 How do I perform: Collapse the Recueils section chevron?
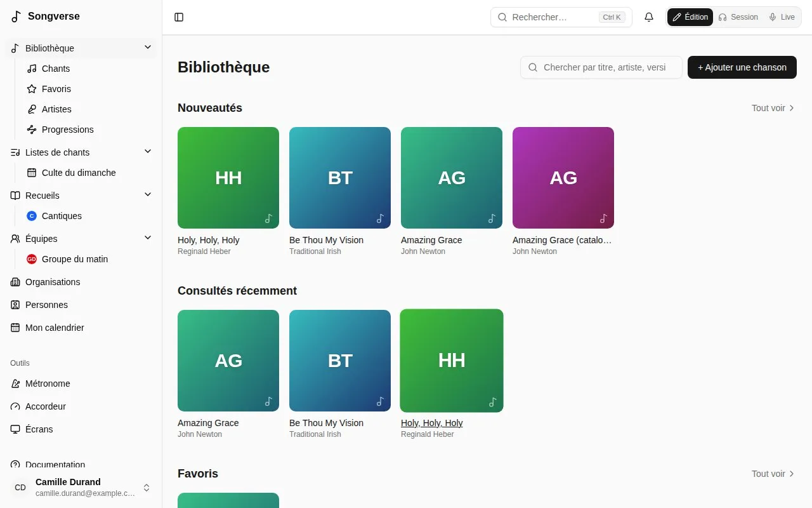point(148,195)
